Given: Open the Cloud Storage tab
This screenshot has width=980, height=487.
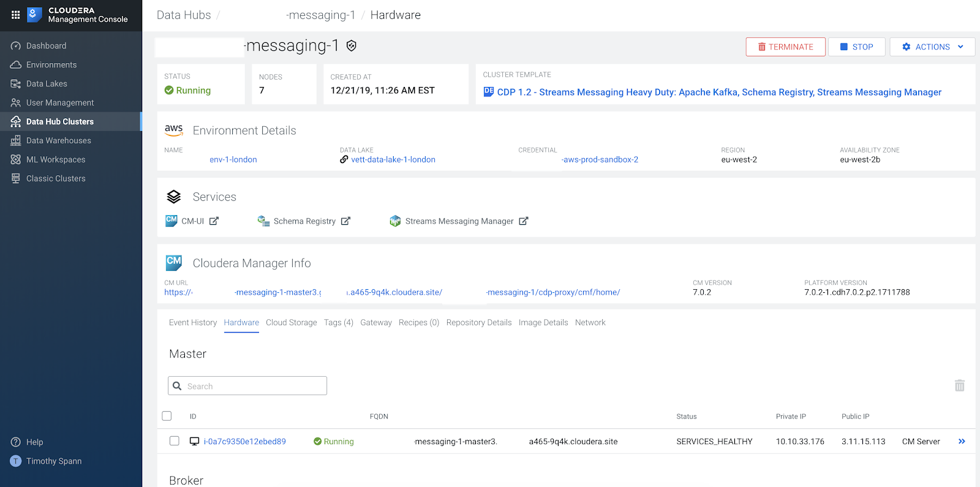Looking at the screenshot, I should tap(292, 323).
